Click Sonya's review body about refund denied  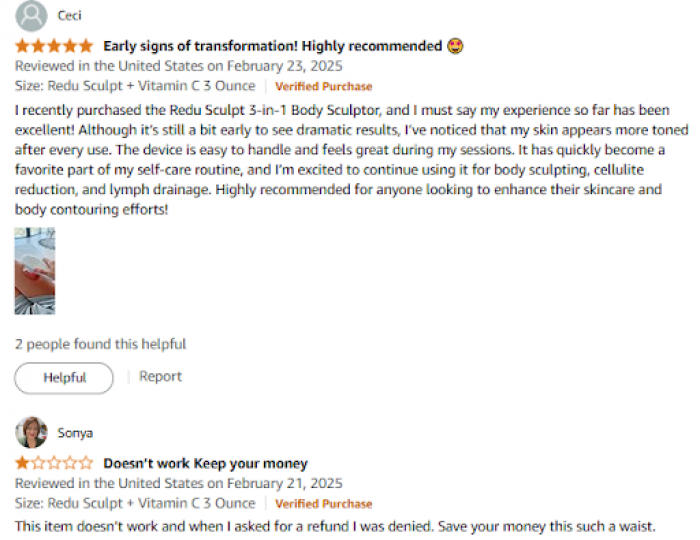pyautogui.click(x=335, y=526)
